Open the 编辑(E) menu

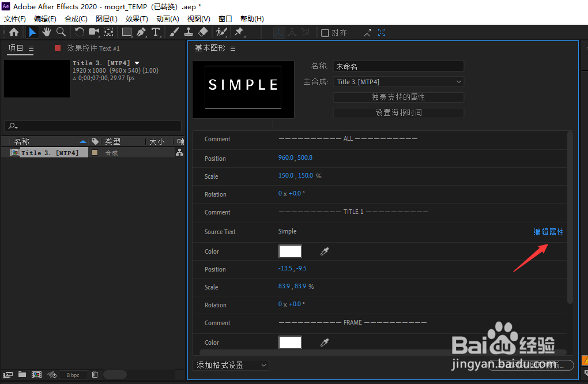click(x=45, y=19)
